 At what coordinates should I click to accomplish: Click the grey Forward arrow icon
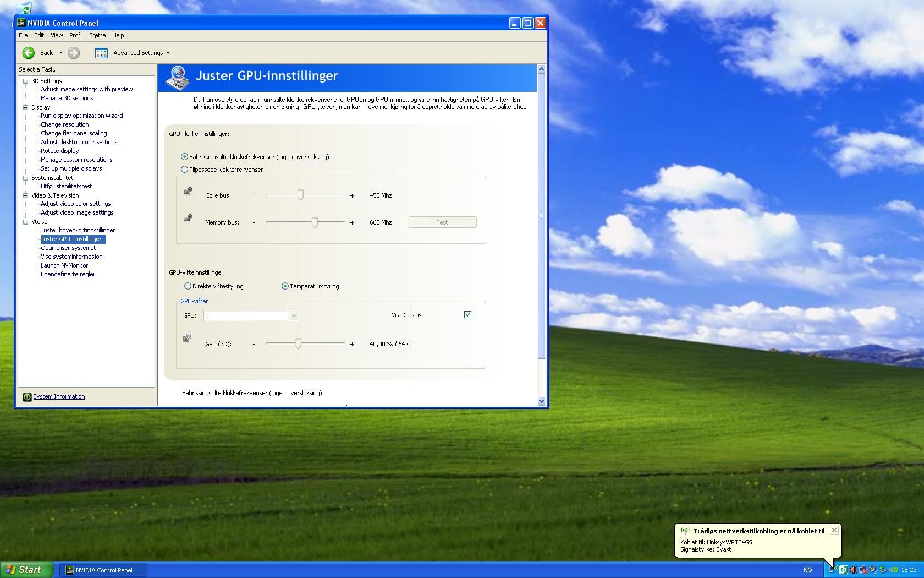(x=74, y=53)
